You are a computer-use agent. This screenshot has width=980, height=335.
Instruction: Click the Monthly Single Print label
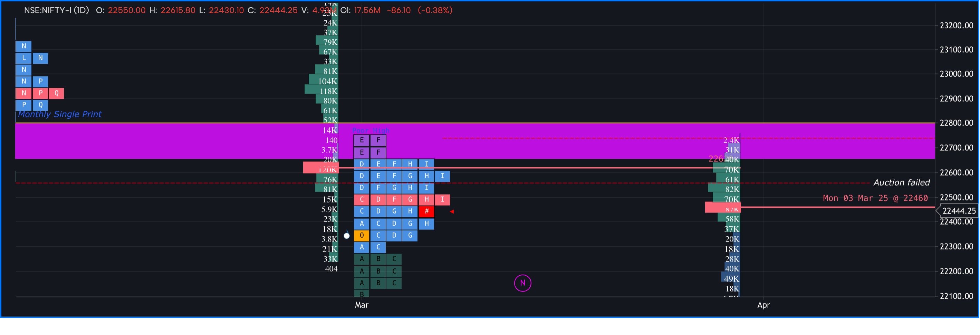pyautogui.click(x=59, y=114)
